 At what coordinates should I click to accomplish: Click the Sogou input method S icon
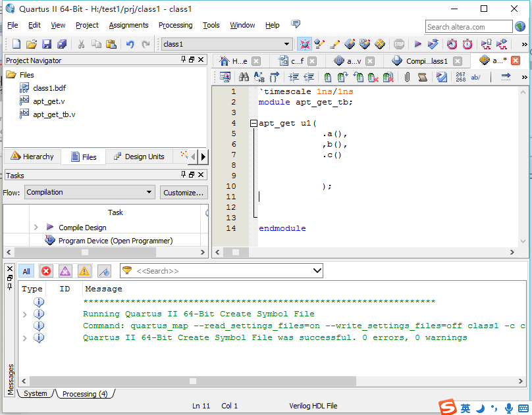447,406
